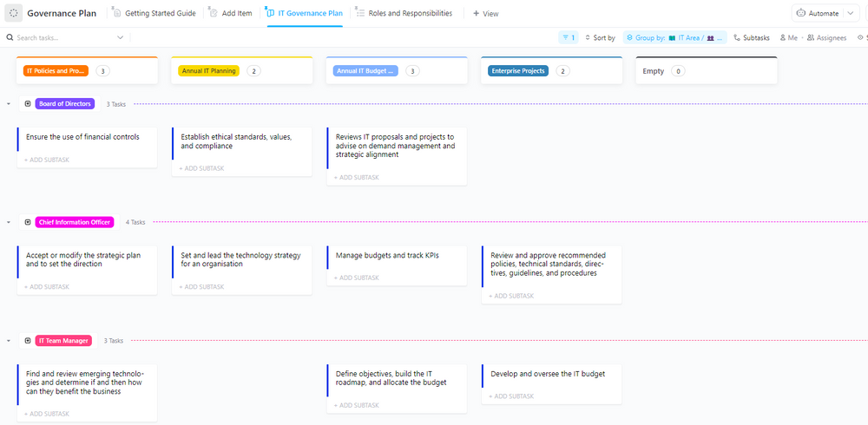Image resolution: width=868 pixels, height=425 pixels.
Task: Toggle the IT Team Manager group square icon
Action: [x=28, y=341]
